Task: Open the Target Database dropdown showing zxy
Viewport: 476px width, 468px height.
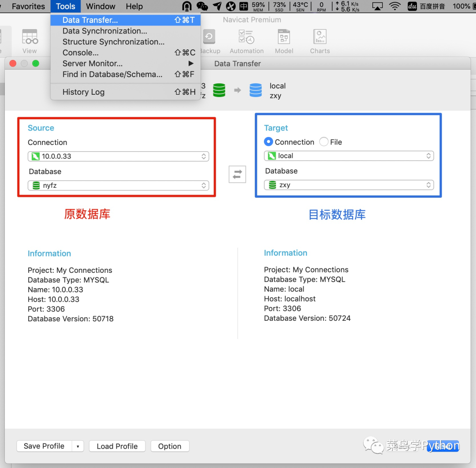Action: (349, 185)
